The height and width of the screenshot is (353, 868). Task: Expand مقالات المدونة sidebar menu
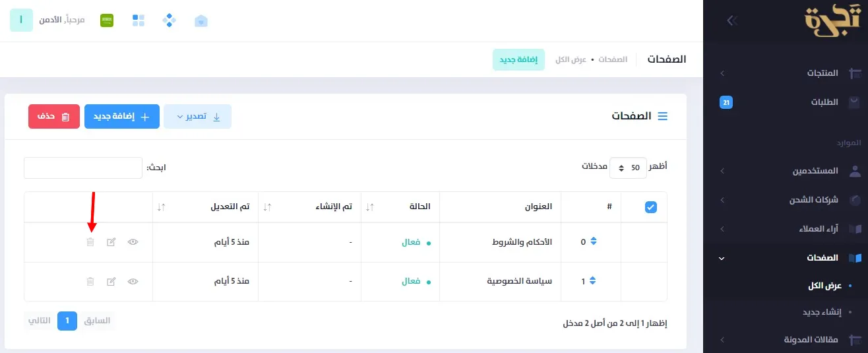pos(786,340)
